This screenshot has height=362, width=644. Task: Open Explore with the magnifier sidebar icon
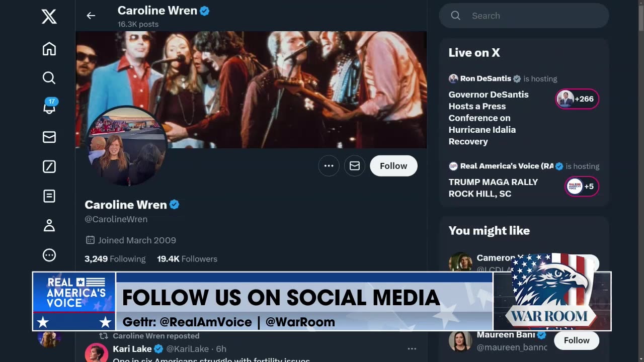(49, 78)
